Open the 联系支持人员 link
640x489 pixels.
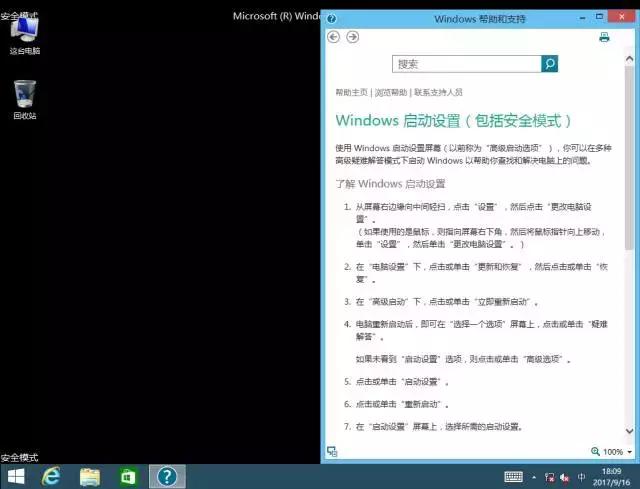click(x=438, y=92)
